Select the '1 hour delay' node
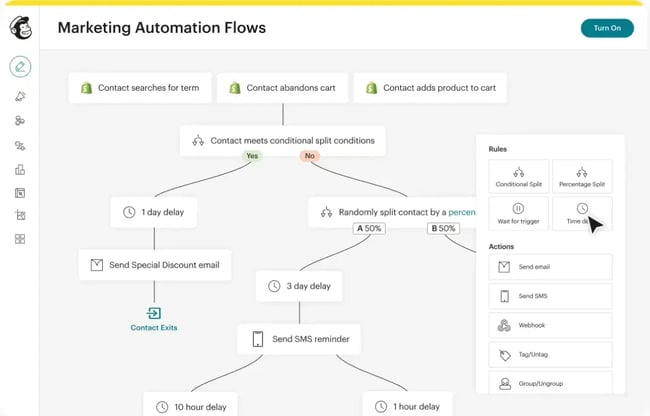The width and height of the screenshot is (650, 416). click(407, 404)
